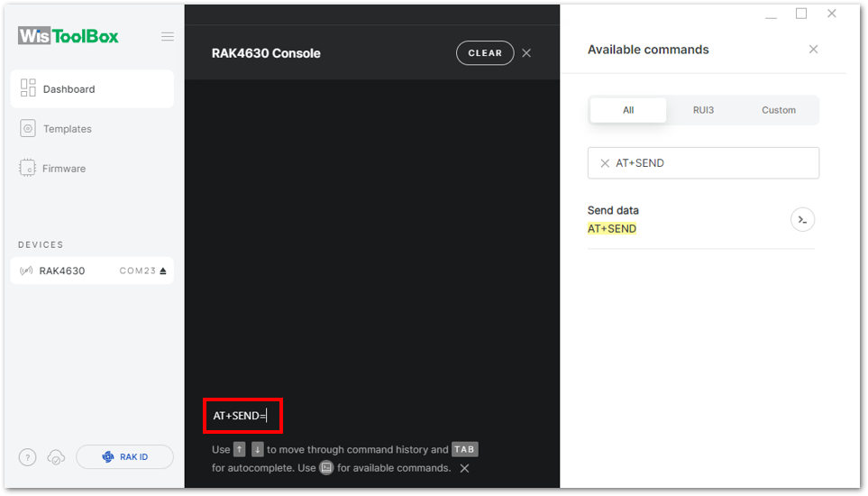This screenshot has width=868, height=496.
Task: Close the RAK4630 Console panel
Action: 526,53
